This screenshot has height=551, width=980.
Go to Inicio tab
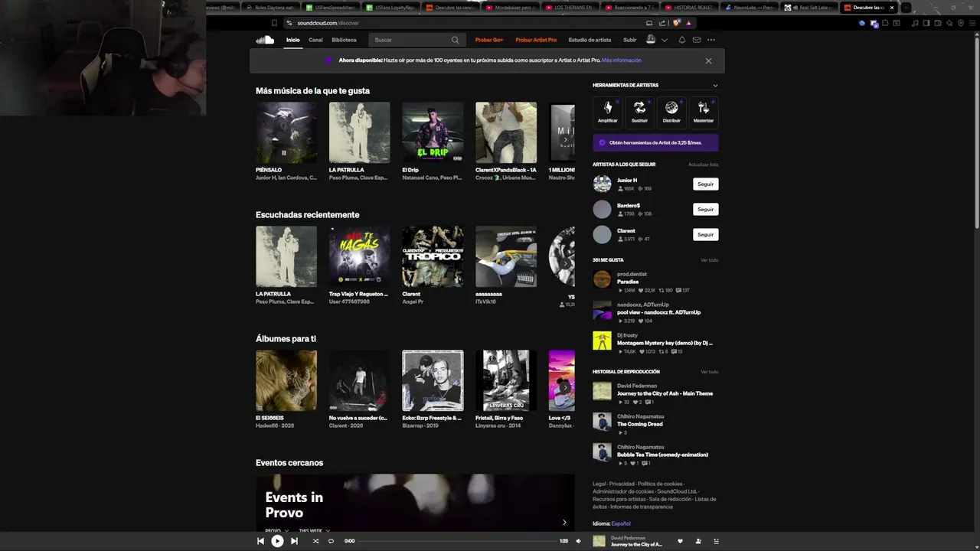click(293, 40)
